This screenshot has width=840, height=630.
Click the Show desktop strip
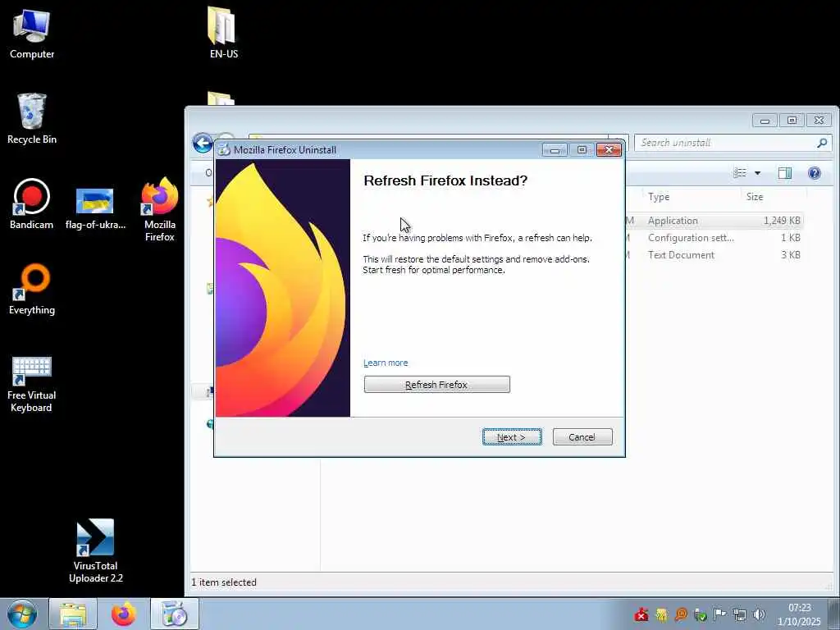pos(833,614)
